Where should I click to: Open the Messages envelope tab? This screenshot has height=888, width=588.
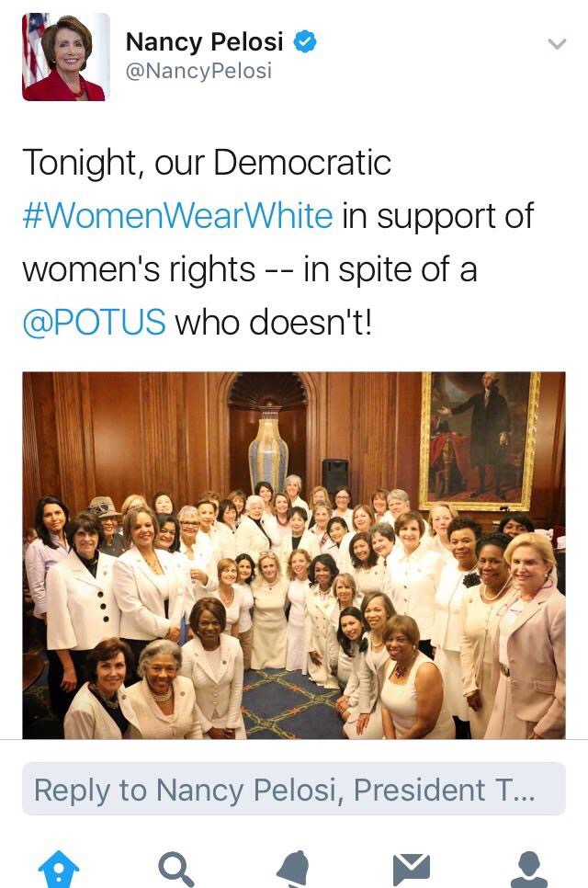coord(412,870)
